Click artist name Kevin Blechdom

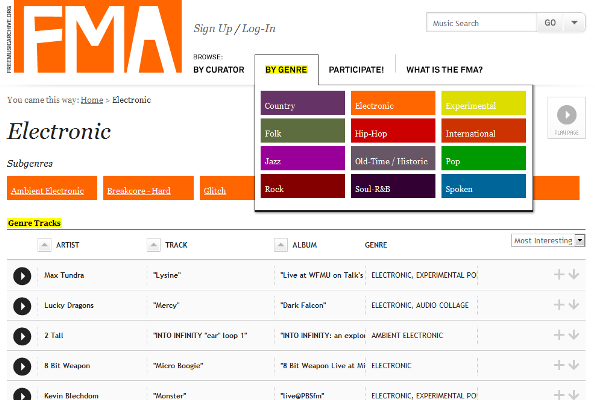(71, 395)
